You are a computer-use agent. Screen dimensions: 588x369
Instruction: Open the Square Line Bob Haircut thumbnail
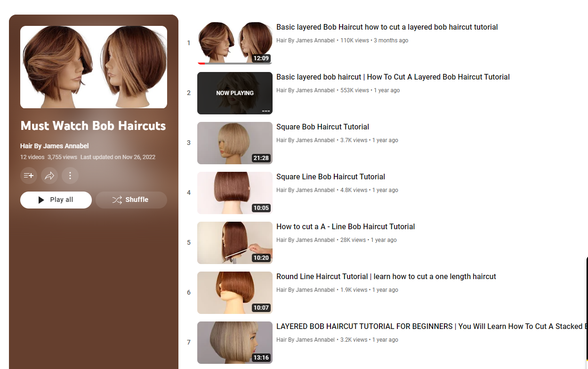point(234,193)
